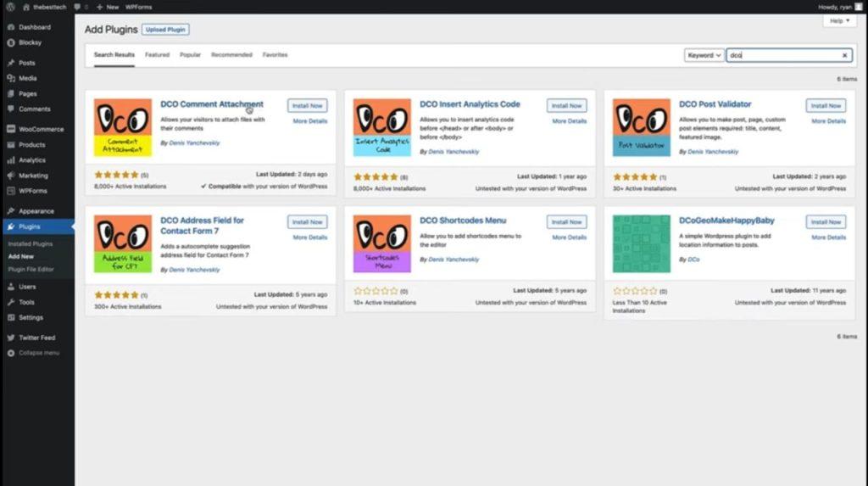Click the DCO Post Validator thumbnail
The width and height of the screenshot is (868, 486).
point(642,127)
